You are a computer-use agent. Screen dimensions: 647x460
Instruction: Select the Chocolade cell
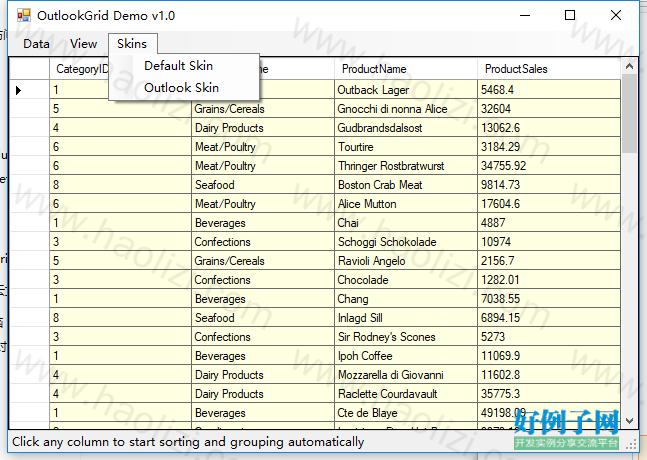click(406, 279)
